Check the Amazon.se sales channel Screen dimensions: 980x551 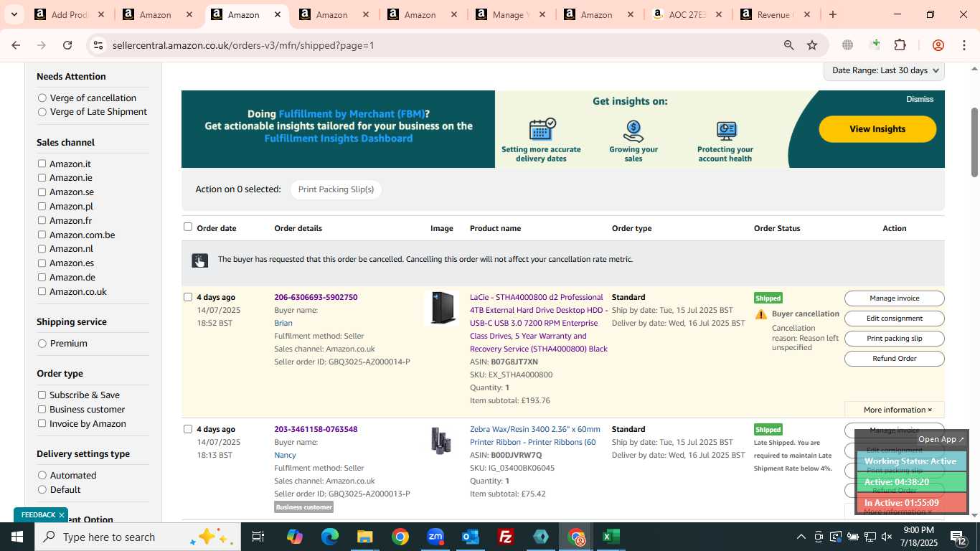pyautogui.click(x=42, y=192)
